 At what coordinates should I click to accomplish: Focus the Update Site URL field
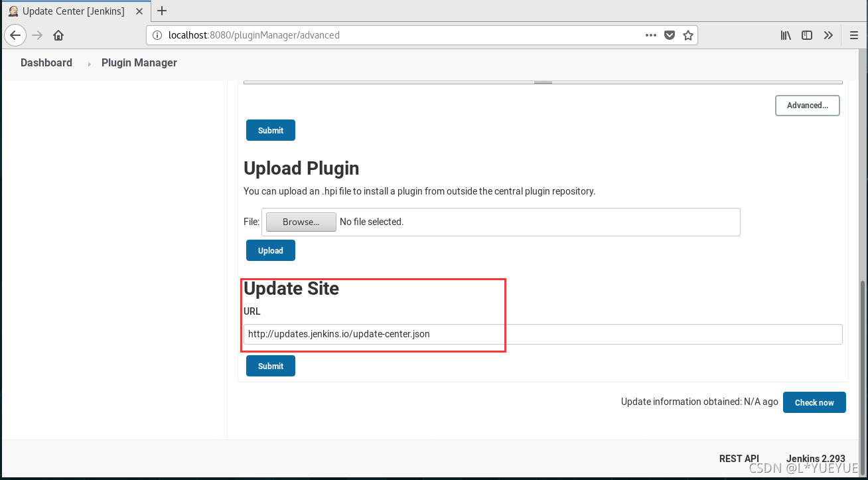[543, 334]
